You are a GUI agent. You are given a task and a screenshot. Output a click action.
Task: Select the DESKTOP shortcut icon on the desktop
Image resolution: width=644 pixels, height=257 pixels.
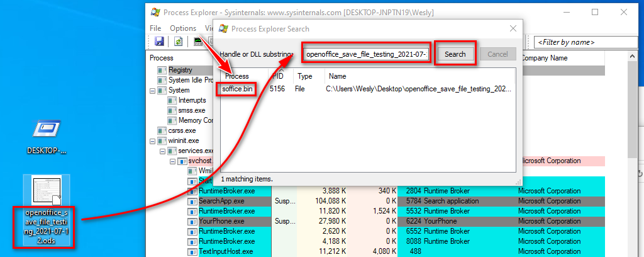tap(47, 128)
